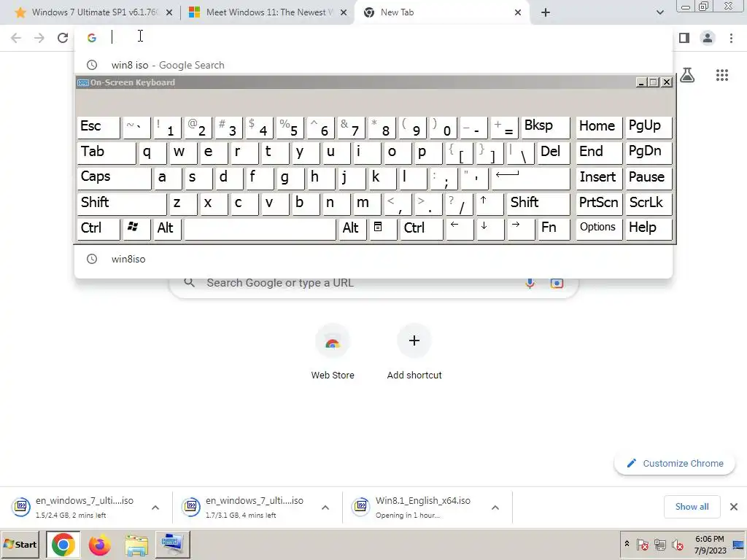The width and height of the screenshot is (747, 560).
Task: Click the browser forward arrow
Action: pyautogui.click(x=39, y=38)
